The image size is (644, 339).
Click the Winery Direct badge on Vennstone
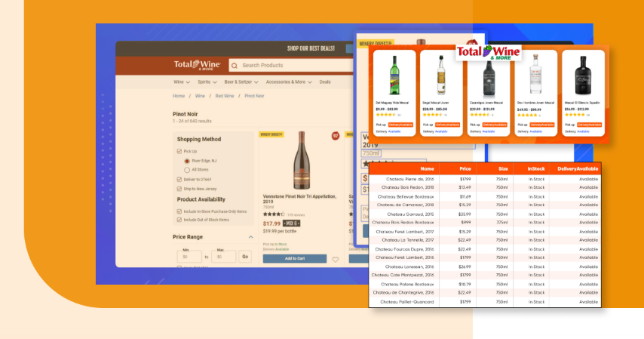[x=271, y=134]
